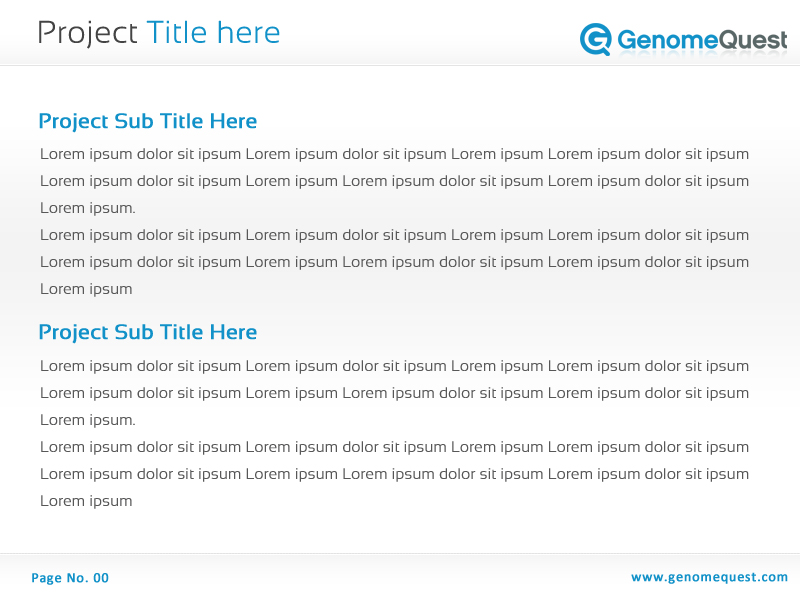Viewport: 800px width, 600px height.
Task: Click the first "Project Sub Title Here" heading
Action: coord(147,121)
